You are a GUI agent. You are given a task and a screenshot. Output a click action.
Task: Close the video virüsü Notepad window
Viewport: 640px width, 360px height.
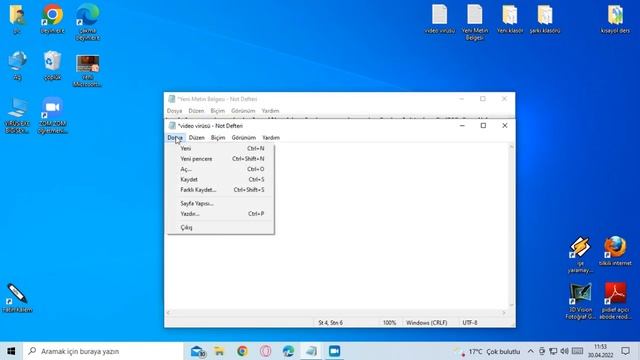(505, 126)
